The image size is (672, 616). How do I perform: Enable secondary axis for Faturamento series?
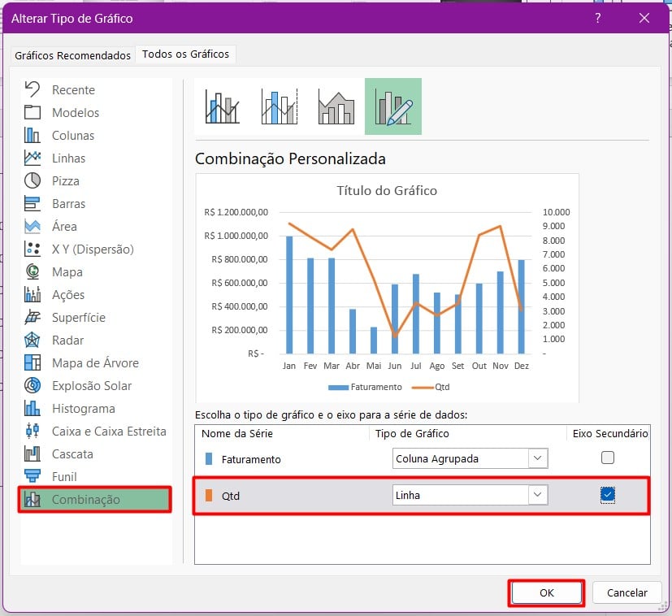608,458
